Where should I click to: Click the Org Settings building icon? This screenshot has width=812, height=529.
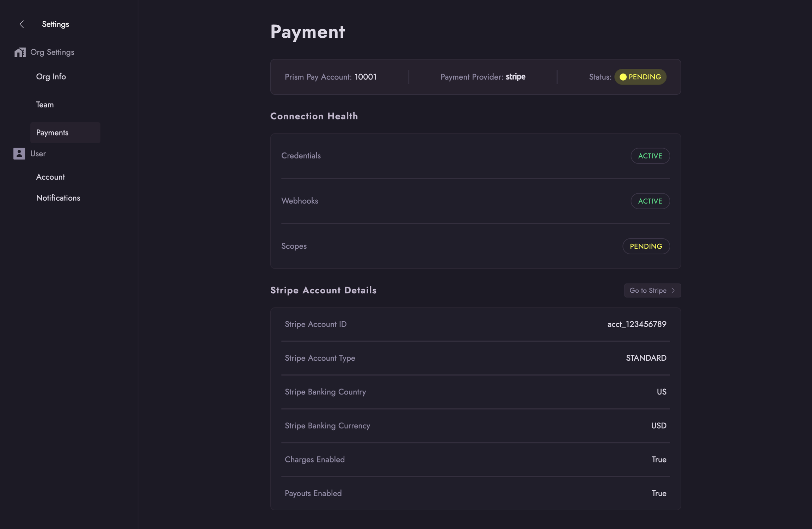click(20, 52)
